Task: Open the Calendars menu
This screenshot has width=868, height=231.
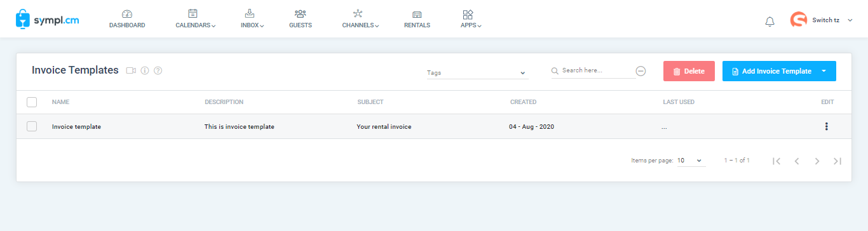Action: coord(196,18)
